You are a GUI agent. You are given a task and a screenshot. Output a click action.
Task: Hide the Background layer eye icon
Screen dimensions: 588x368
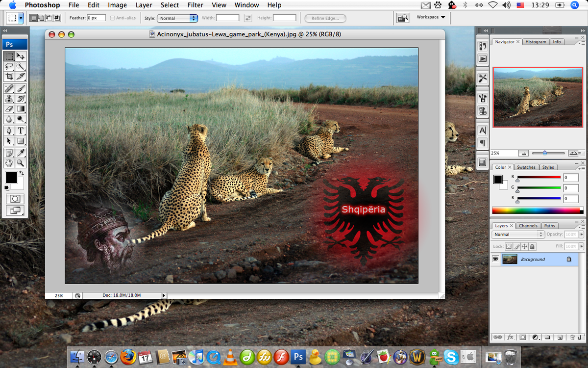click(x=495, y=259)
